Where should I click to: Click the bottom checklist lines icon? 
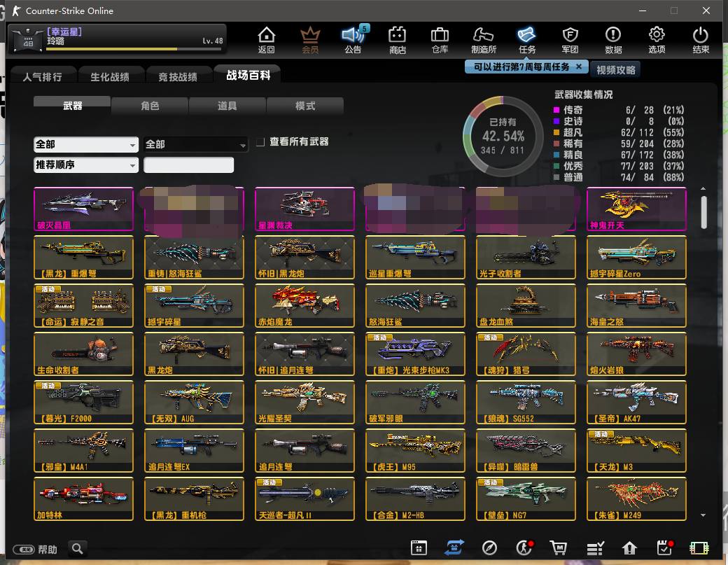coord(595,548)
